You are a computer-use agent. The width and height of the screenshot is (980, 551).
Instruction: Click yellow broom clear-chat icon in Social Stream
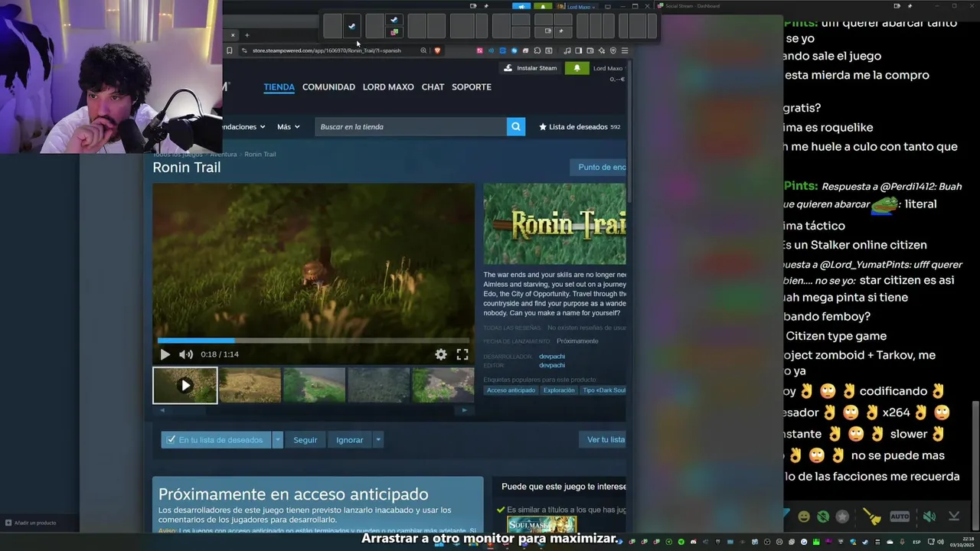872,517
